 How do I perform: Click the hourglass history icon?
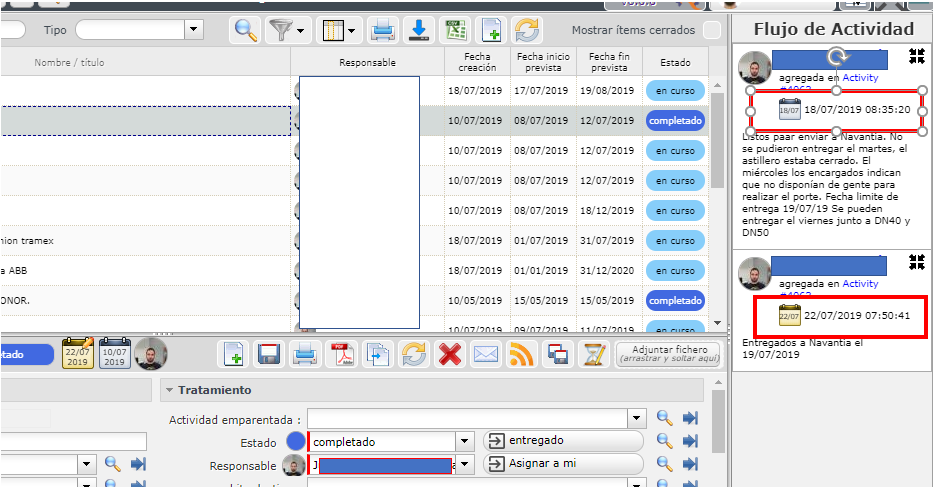coord(595,354)
